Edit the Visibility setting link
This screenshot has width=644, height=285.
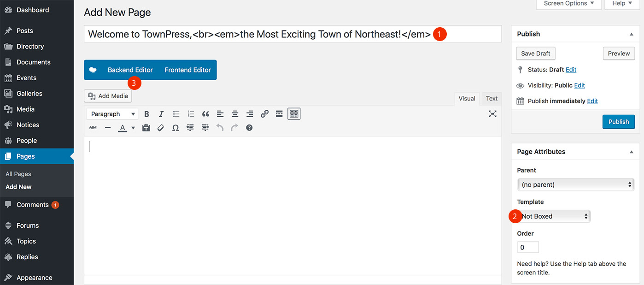tap(580, 85)
